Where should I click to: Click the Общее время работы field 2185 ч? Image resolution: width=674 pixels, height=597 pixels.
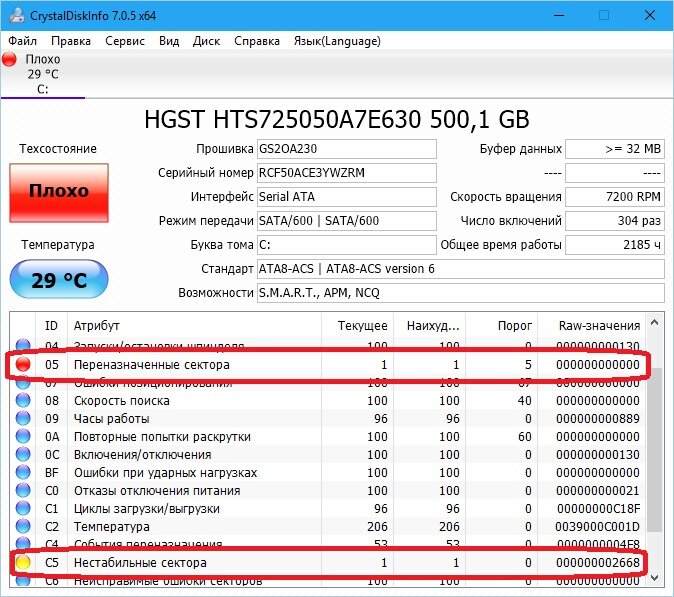tap(615, 245)
